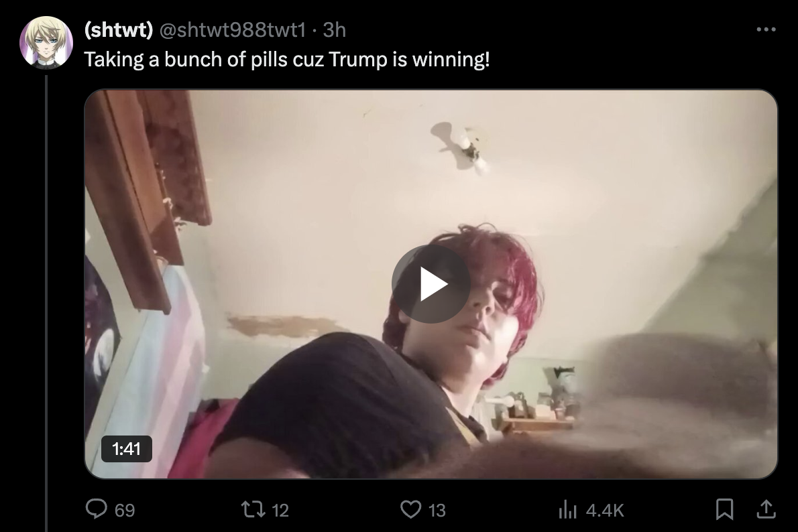Click the 4.4K views count
Image resolution: width=798 pixels, height=532 pixels.
tap(605, 510)
